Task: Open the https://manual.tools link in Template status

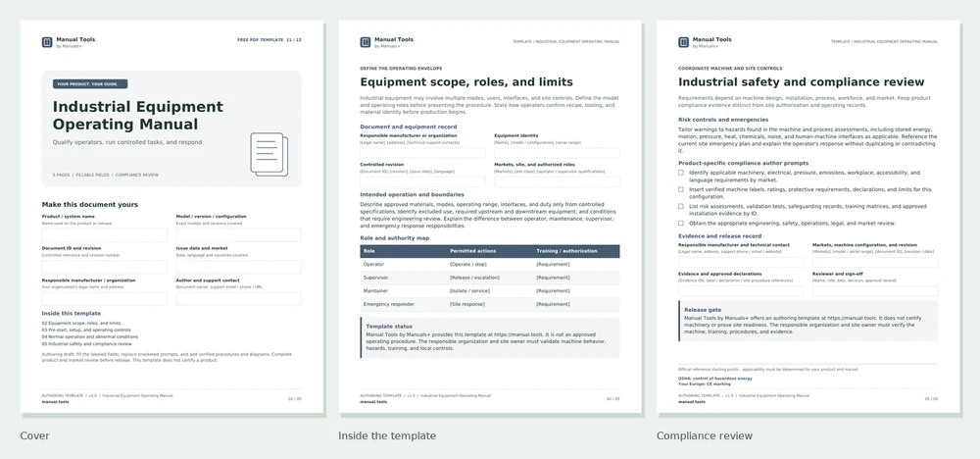Action: pos(520,334)
